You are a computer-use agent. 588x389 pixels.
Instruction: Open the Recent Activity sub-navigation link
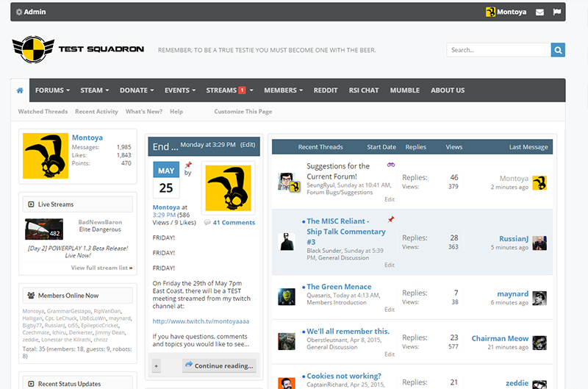point(96,112)
